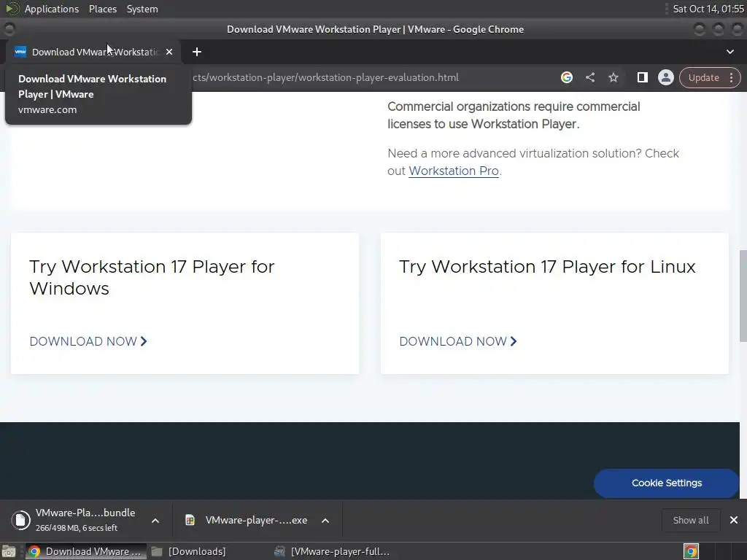Click the show desktop icon in taskbar
Screen dimensions: 747x560
(x=9, y=551)
